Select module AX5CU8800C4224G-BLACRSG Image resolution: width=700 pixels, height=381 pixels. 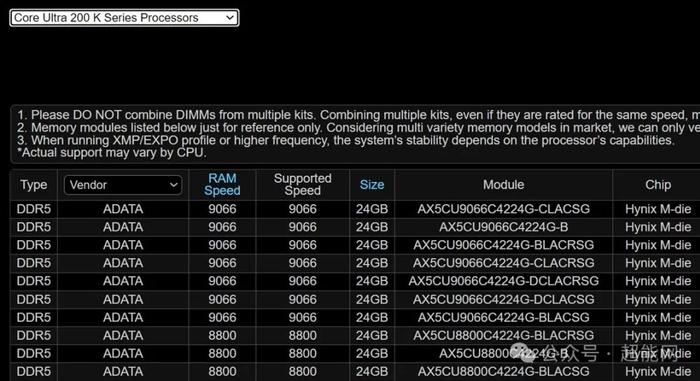coord(504,335)
